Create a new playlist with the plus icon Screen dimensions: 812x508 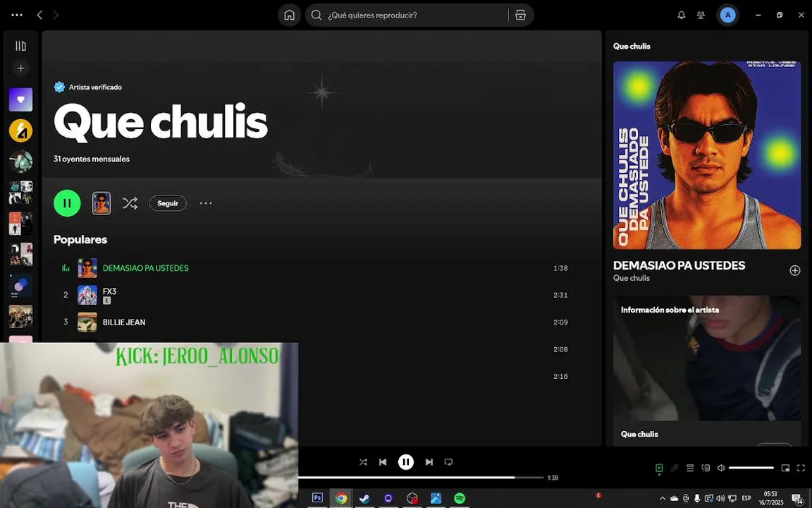coord(20,68)
